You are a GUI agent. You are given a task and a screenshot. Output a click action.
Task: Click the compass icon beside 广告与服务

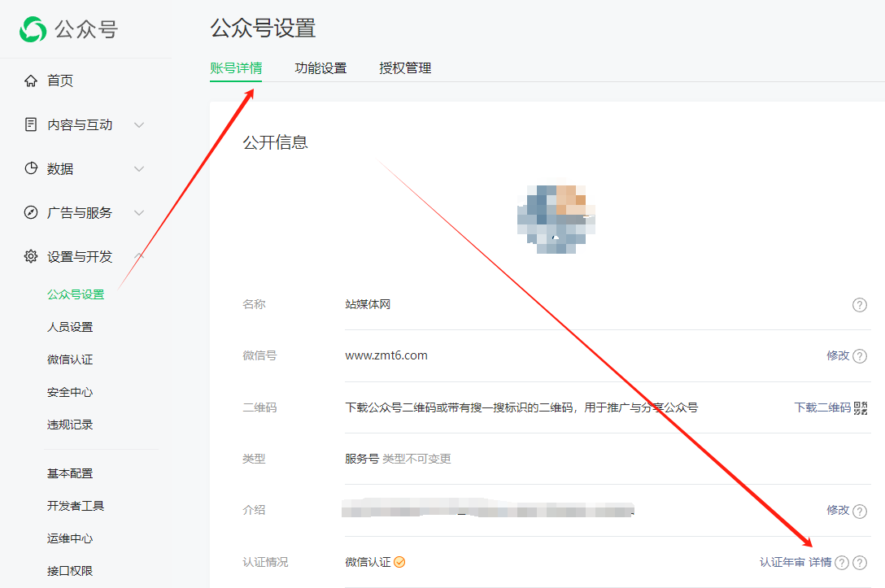(31, 212)
